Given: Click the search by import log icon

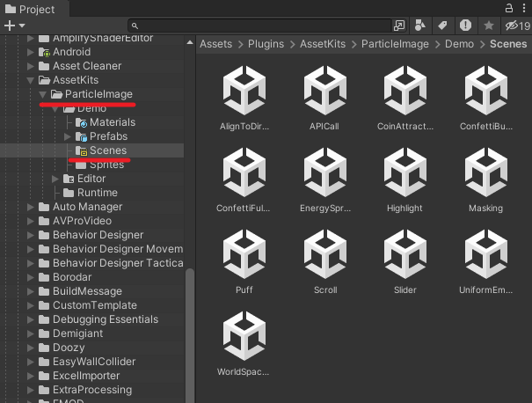Looking at the screenshot, I should click(465, 26).
